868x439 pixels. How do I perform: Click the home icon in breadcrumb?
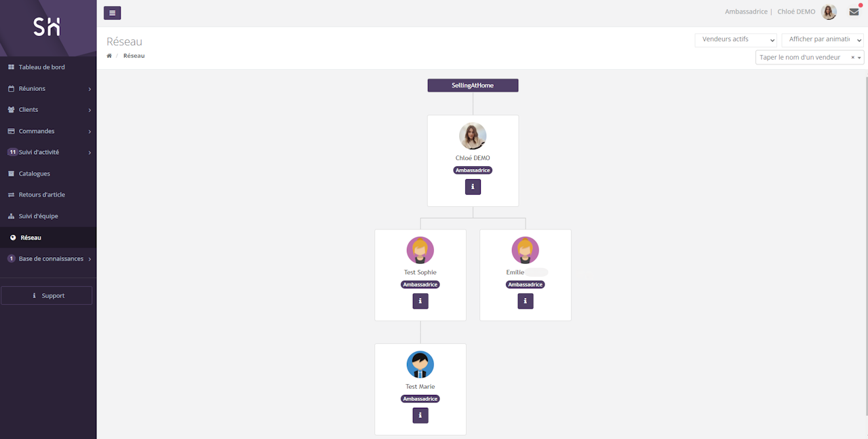click(x=109, y=56)
